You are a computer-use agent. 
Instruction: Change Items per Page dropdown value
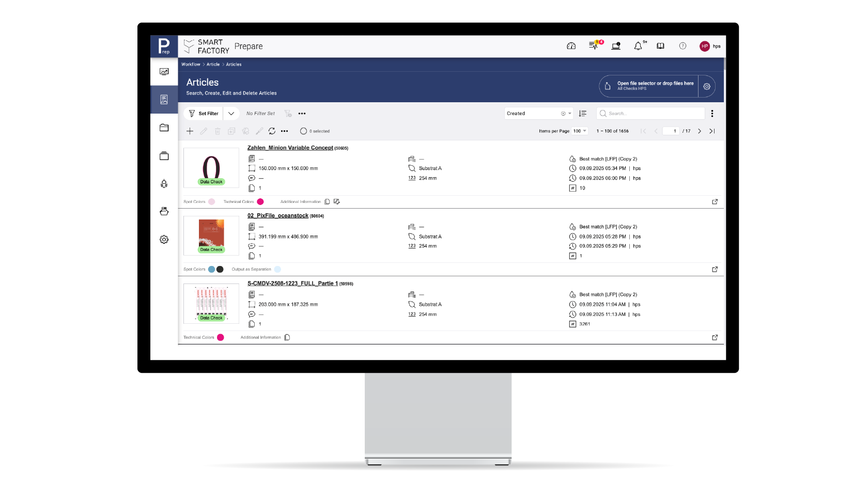[x=580, y=131]
